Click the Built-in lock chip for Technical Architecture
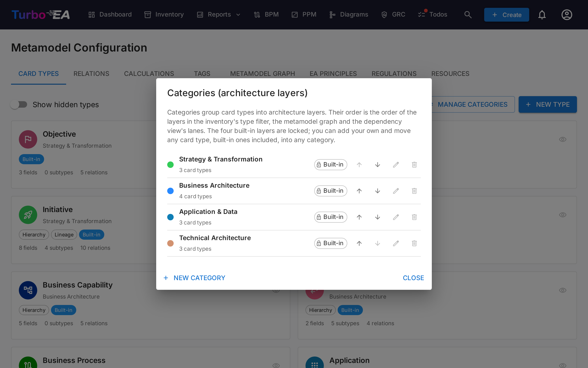The height and width of the screenshot is (368, 588). pos(331,243)
